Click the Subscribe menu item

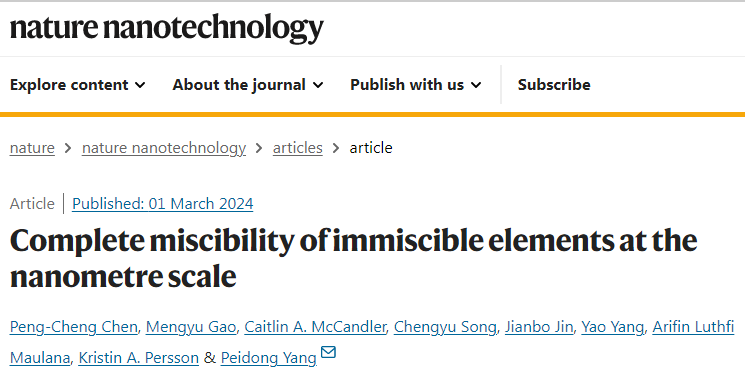pos(554,85)
